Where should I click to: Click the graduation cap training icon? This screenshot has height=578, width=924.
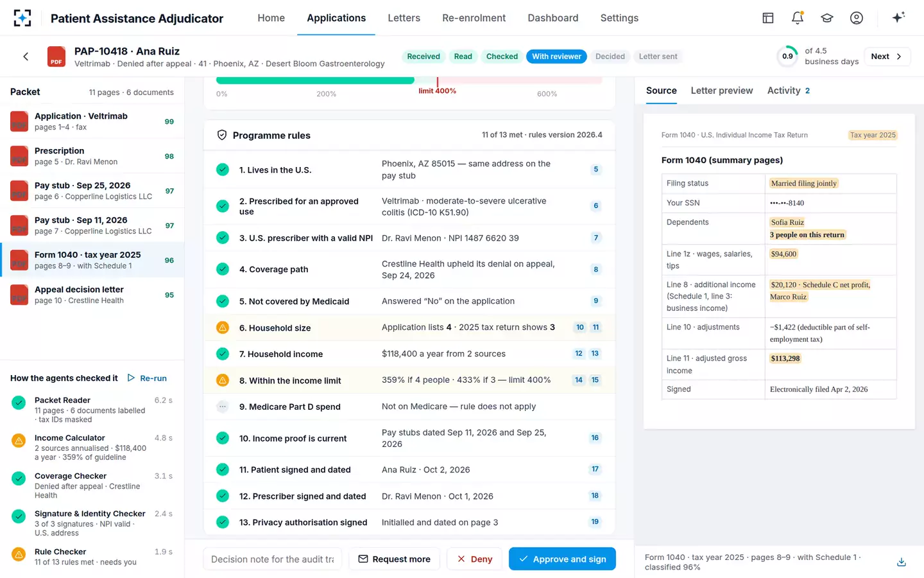(827, 18)
